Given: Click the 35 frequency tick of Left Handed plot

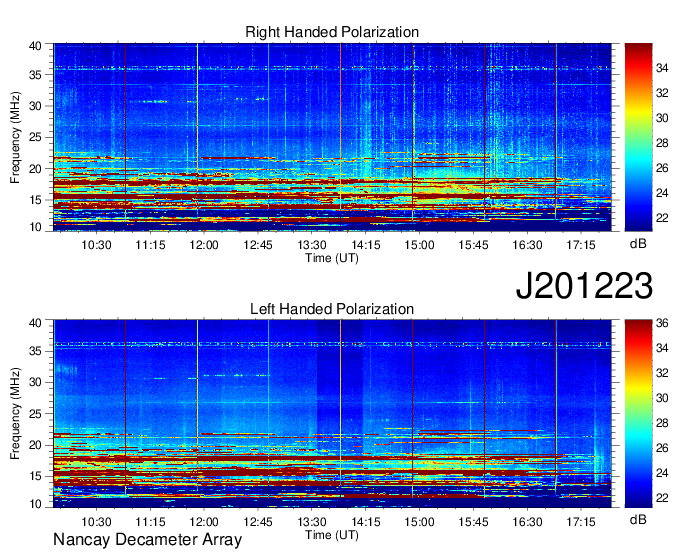Looking at the screenshot, I should point(36,351).
